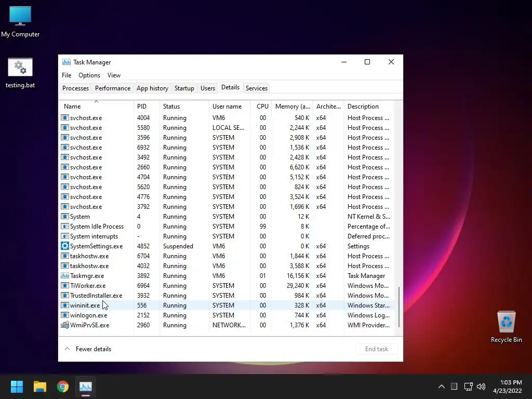The width and height of the screenshot is (532, 399).
Task: Click the vertical scrollbar thumb of process list
Action: (x=399, y=307)
